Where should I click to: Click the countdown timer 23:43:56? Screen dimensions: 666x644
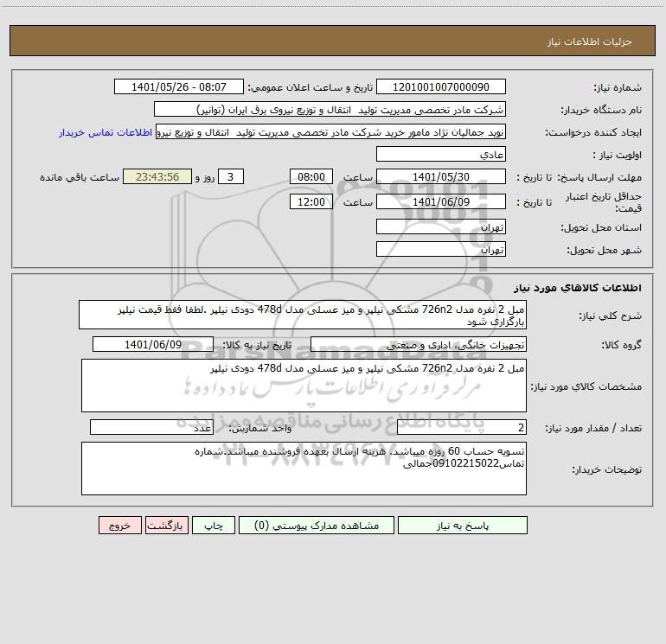(157, 176)
